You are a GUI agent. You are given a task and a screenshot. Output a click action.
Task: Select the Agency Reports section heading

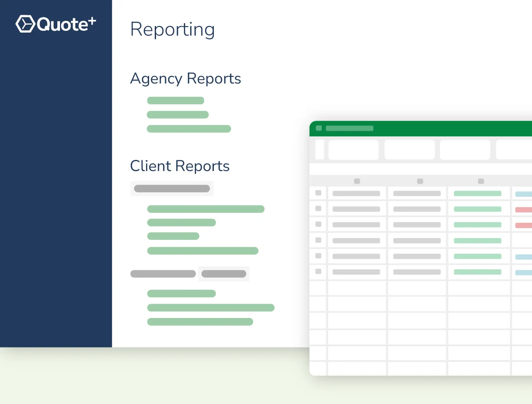(x=186, y=79)
